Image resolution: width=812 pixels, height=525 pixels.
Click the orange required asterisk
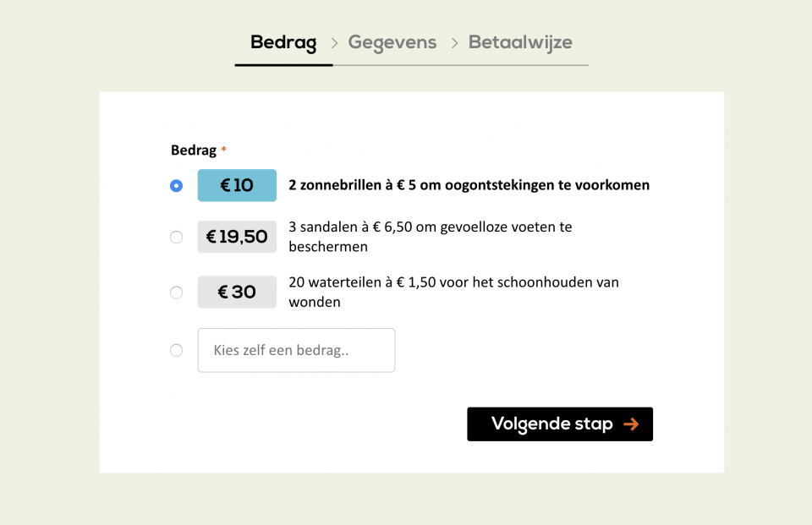tap(223, 149)
